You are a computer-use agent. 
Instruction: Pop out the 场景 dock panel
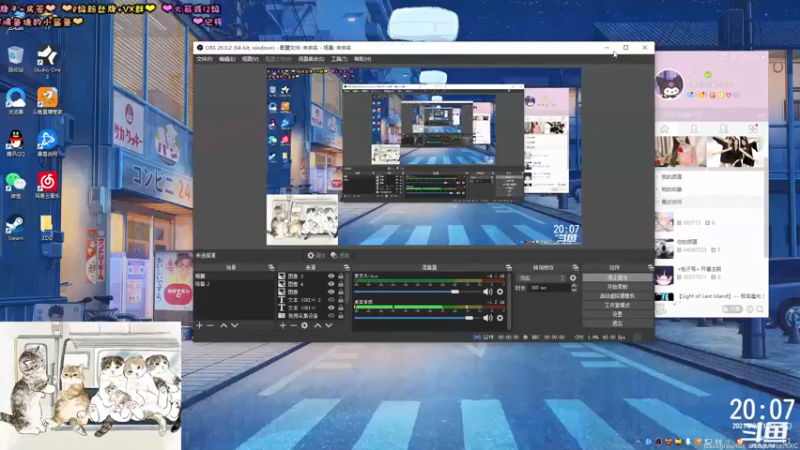click(271, 267)
